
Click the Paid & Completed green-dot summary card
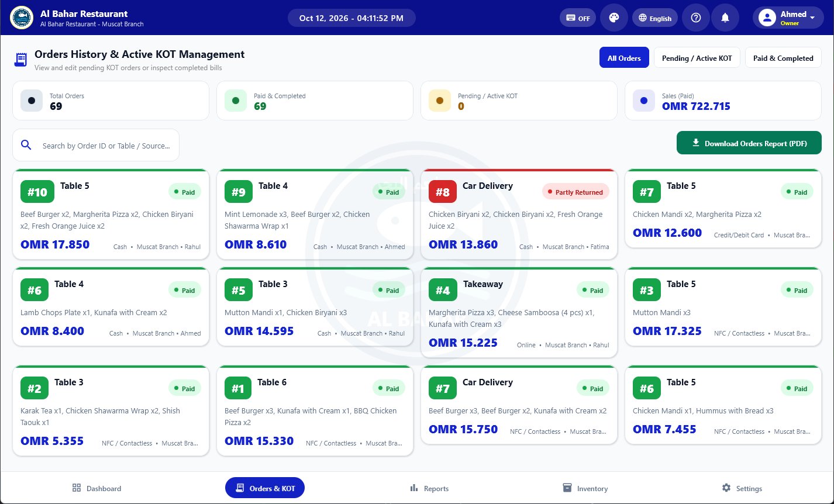315,101
